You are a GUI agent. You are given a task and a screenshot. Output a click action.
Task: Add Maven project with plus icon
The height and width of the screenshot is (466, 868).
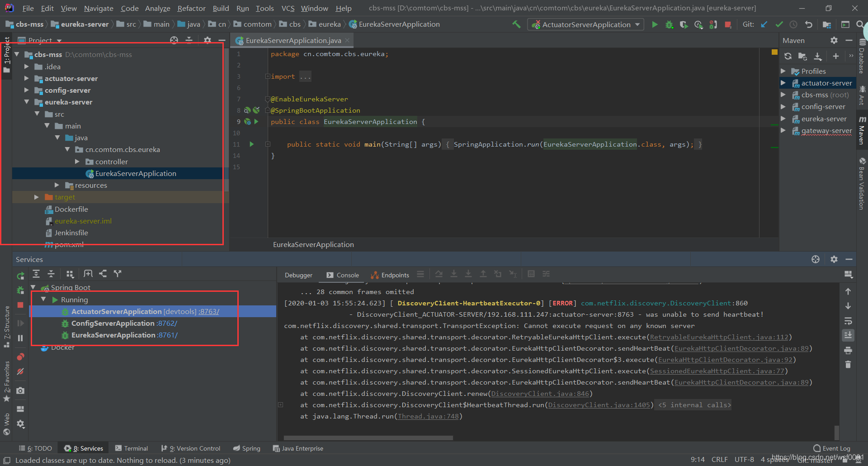coord(836,56)
